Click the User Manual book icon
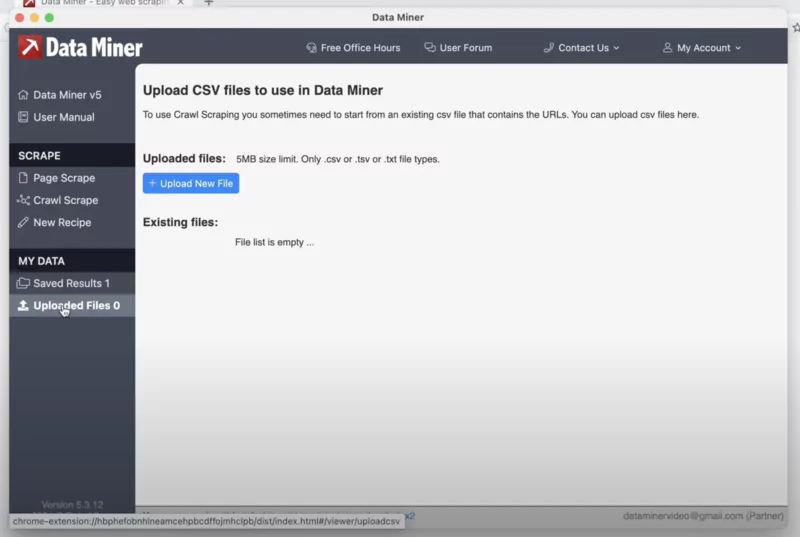Screen dimensions: 800x537 (x=23, y=117)
